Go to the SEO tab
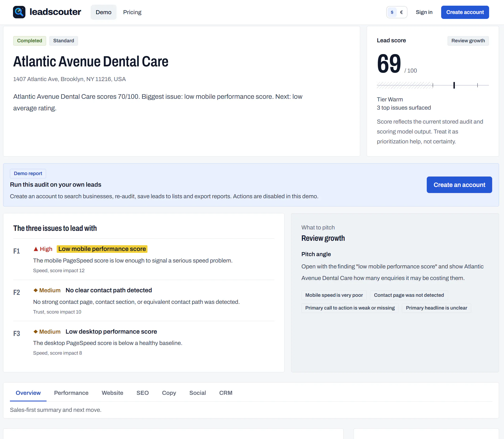504x439 pixels. [x=143, y=393]
